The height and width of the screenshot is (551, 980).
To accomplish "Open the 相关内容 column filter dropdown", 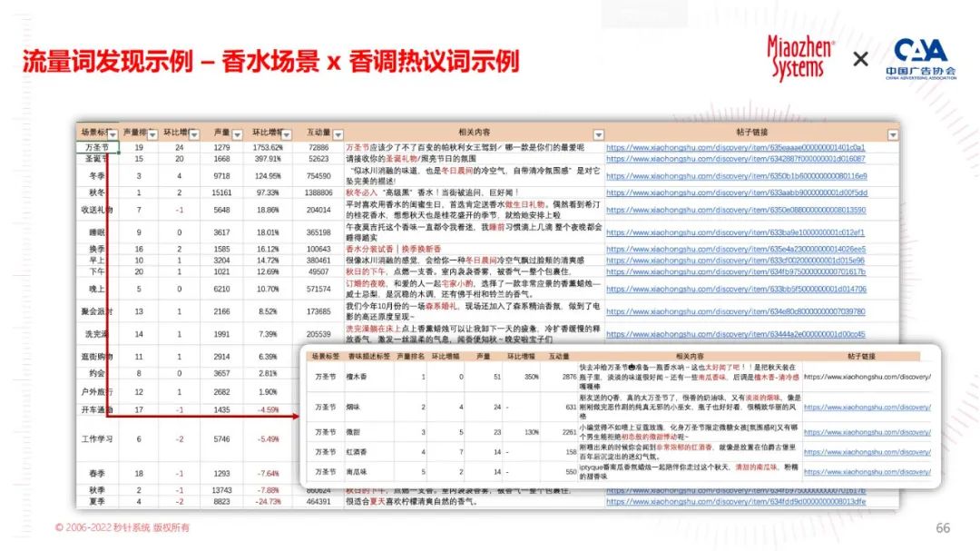I will point(598,134).
